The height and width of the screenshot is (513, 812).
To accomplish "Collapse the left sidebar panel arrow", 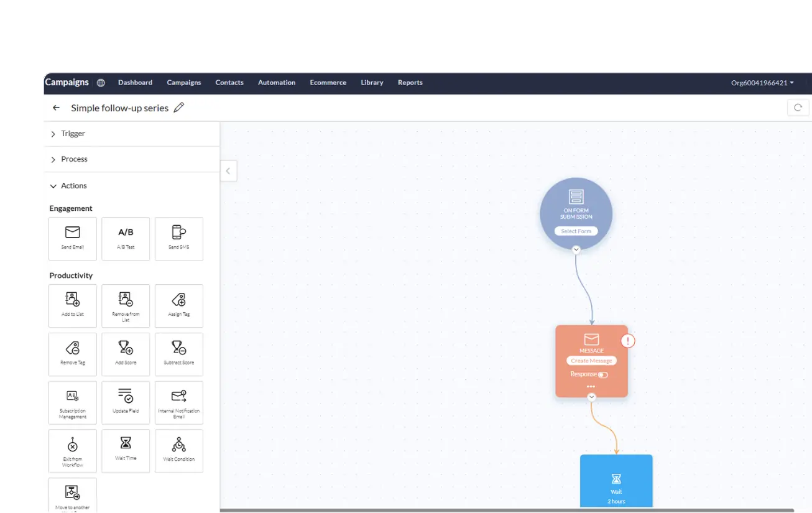I will [228, 170].
